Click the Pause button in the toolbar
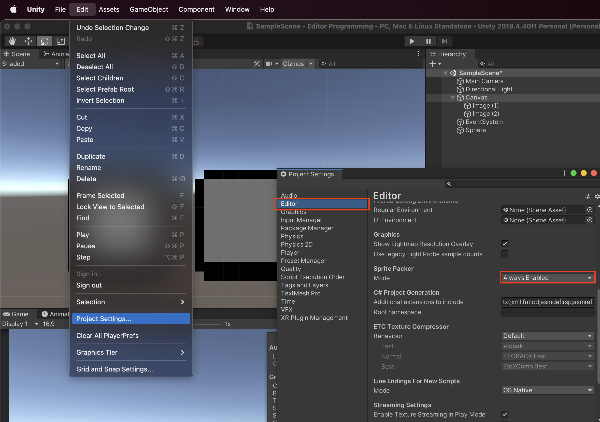This screenshot has width=600, height=422. point(428,41)
